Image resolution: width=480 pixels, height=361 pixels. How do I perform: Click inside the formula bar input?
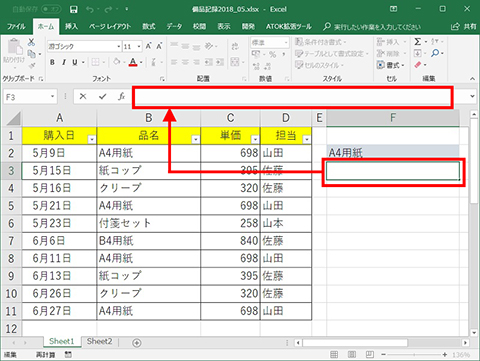pyautogui.click(x=293, y=97)
